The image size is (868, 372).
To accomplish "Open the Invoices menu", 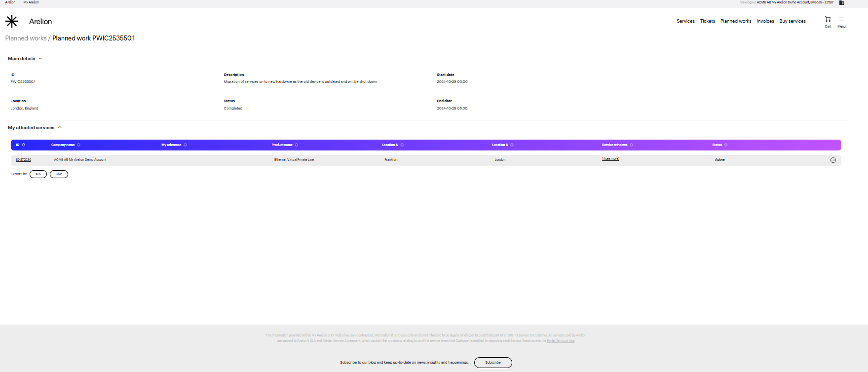I will click(765, 21).
